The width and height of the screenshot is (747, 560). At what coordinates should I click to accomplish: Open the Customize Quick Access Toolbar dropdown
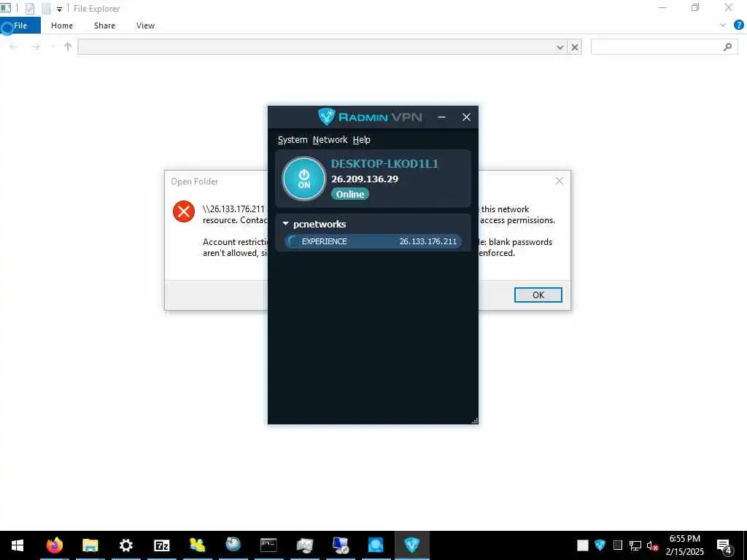coord(60,9)
